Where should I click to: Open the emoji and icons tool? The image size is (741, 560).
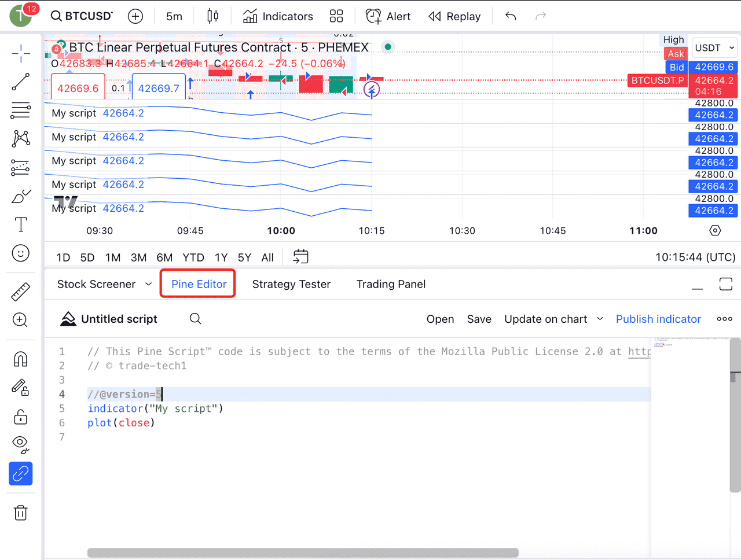(21, 253)
